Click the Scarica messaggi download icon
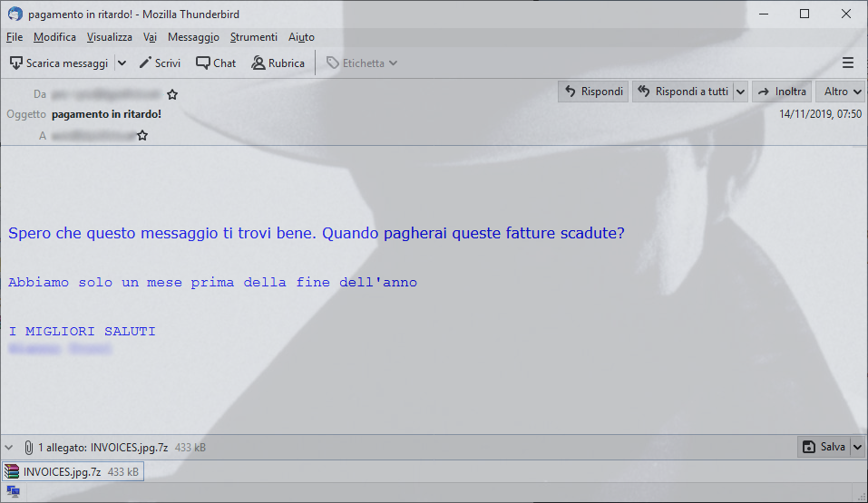The width and height of the screenshot is (868, 503). [x=16, y=63]
